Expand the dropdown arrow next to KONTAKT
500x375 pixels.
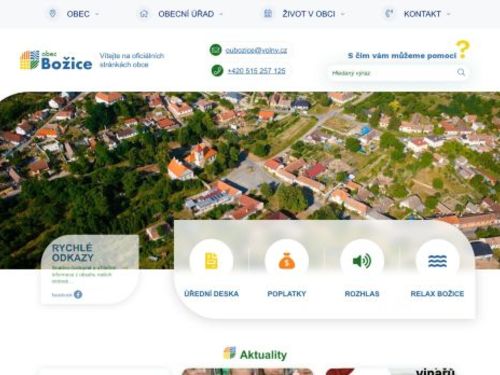(x=448, y=14)
